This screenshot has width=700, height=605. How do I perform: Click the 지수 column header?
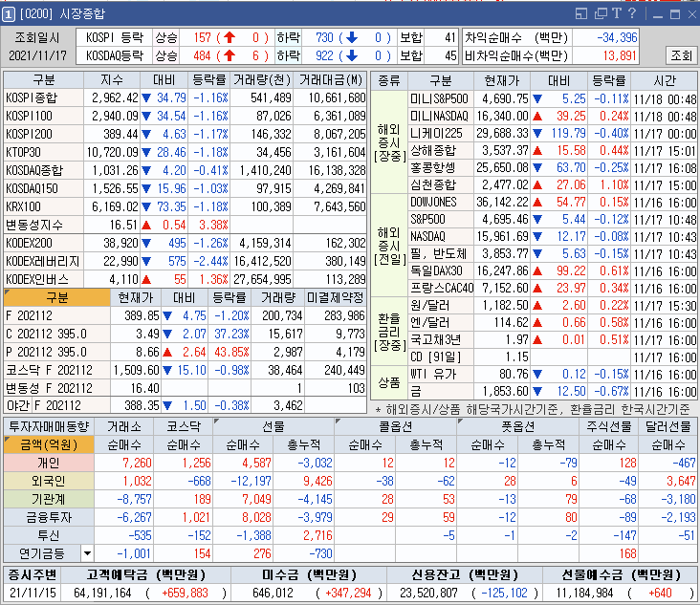(x=112, y=80)
